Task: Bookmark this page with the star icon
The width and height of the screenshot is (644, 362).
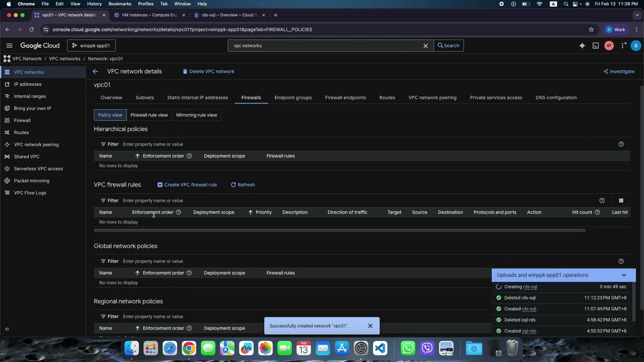Action: pyautogui.click(x=591, y=30)
